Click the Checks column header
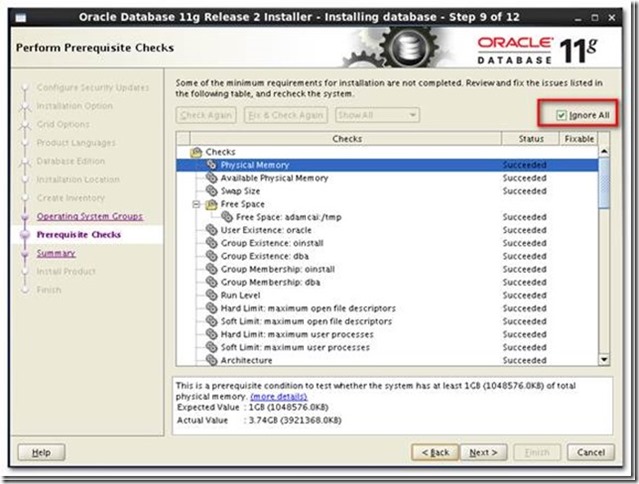639x484 pixels. pyautogui.click(x=346, y=139)
